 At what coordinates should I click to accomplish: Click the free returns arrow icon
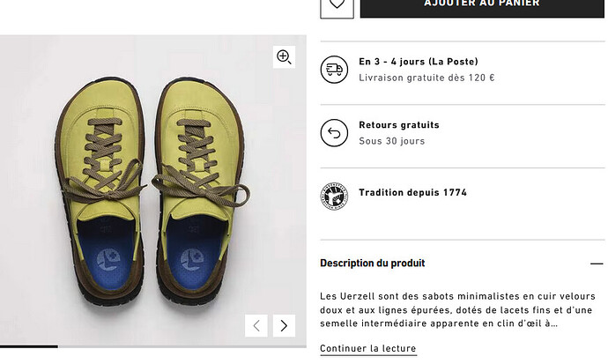pos(334,133)
